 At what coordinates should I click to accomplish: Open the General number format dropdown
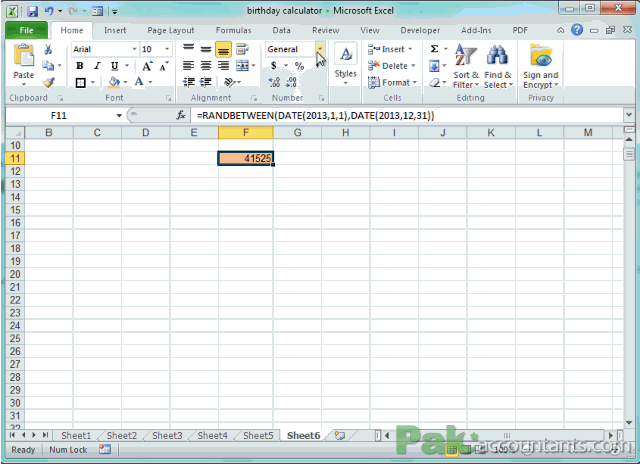click(320, 49)
